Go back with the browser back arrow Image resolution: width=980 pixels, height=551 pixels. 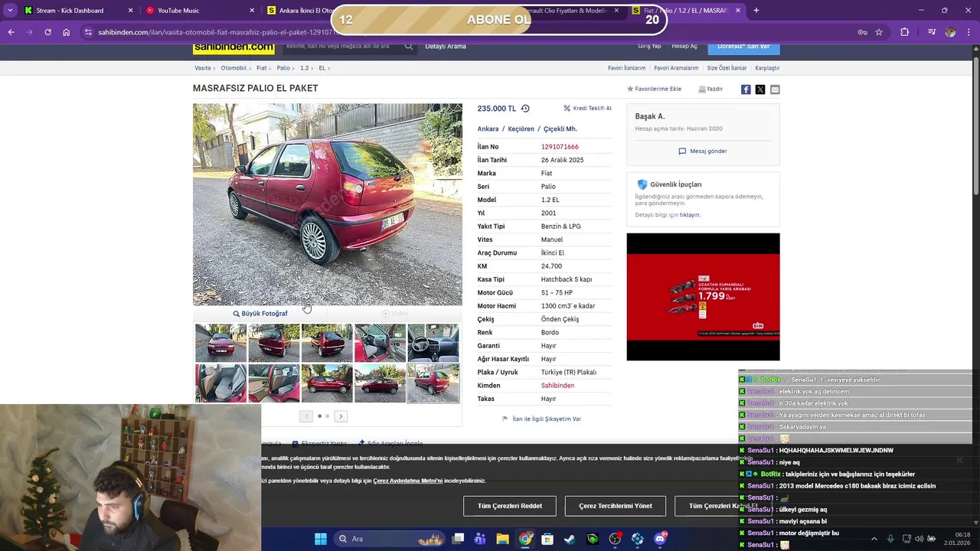11,32
